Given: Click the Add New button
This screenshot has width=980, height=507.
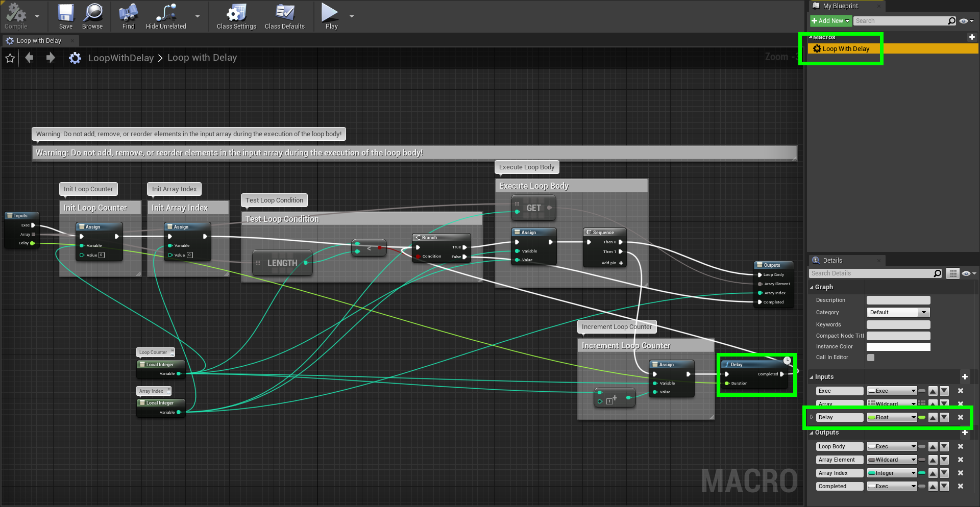Looking at the screenshot, I should [x=830, y=21].
